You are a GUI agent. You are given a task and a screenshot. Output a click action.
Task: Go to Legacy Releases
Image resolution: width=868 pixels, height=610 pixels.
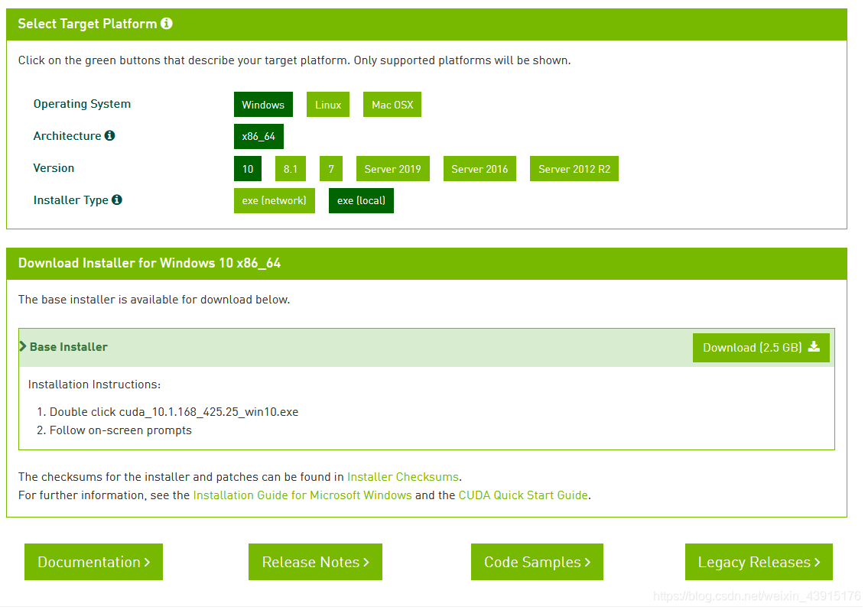pyautogui.click(x=759, y=562)
